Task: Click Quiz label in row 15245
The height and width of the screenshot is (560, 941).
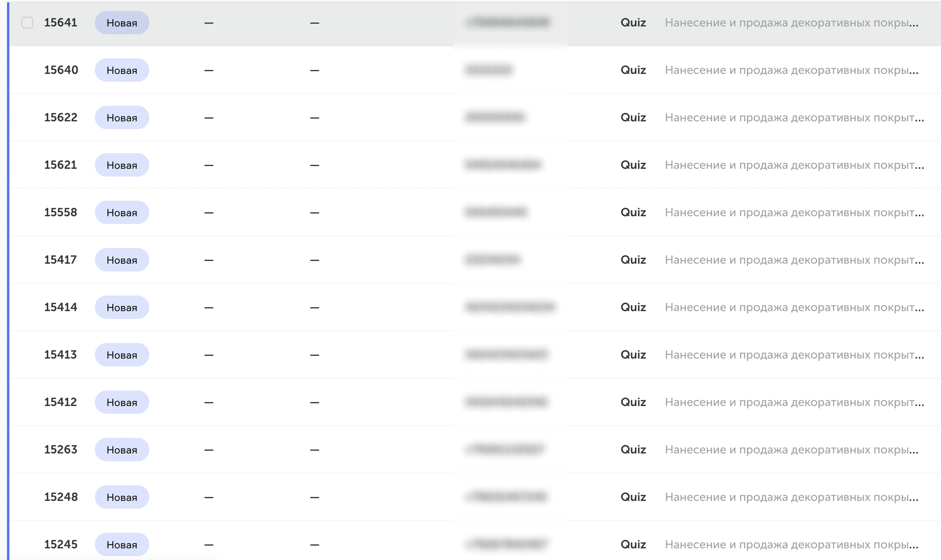Action: (x=633, y=544)
